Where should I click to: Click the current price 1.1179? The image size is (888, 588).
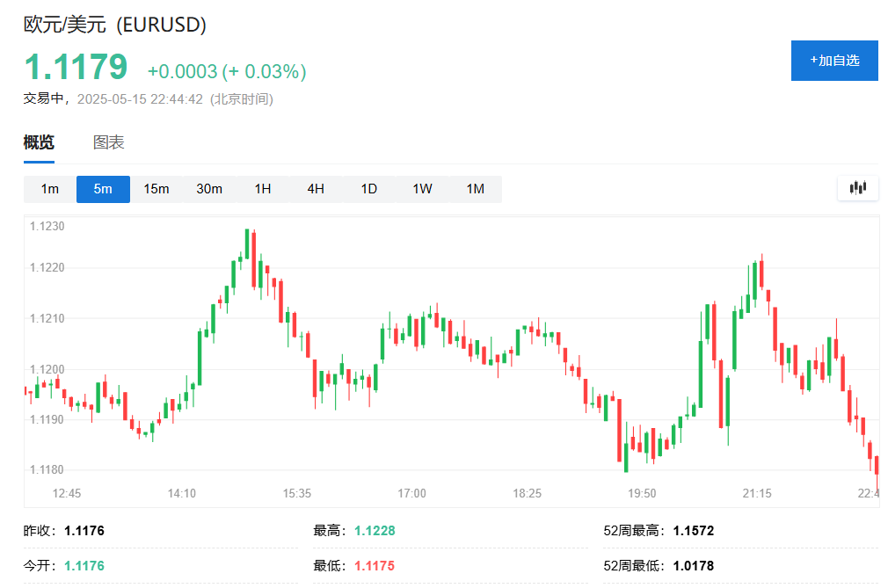(x=76, y=67)
